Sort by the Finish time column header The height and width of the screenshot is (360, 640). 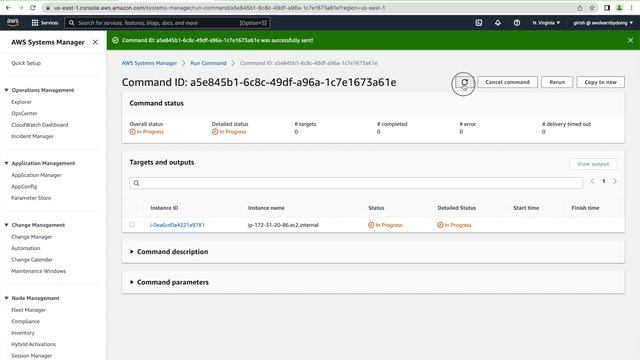(x=585, y=208)
